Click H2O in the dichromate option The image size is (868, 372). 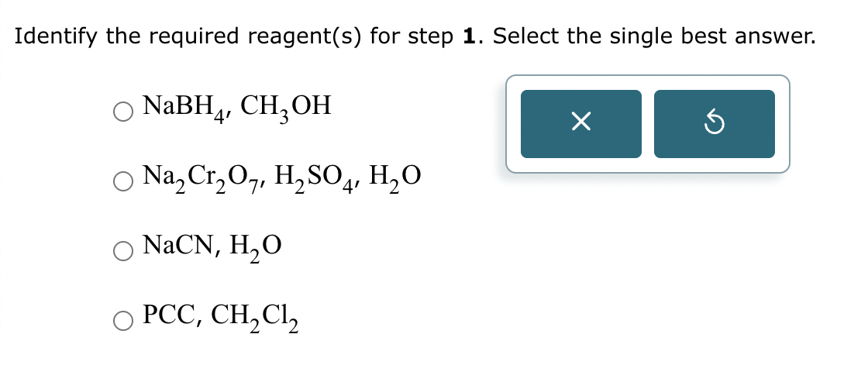point(395,181)
